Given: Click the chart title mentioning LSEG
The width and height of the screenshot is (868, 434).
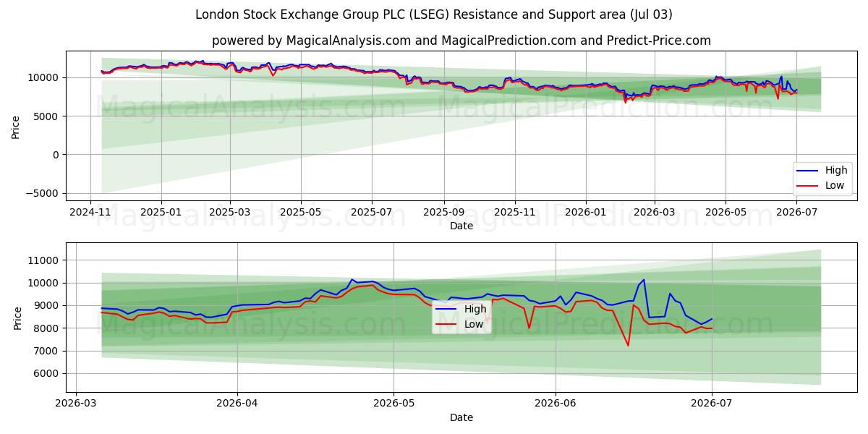Looking at the screenshot, I should point(434,14).
